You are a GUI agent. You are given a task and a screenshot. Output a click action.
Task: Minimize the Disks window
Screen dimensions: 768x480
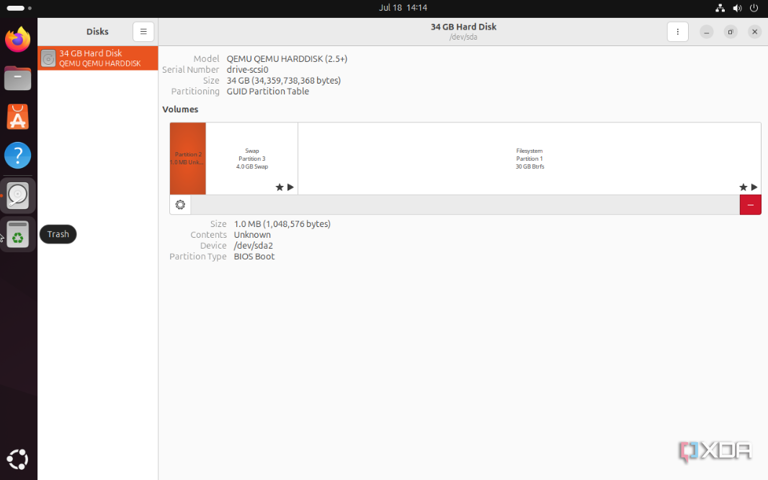(706, 32)
